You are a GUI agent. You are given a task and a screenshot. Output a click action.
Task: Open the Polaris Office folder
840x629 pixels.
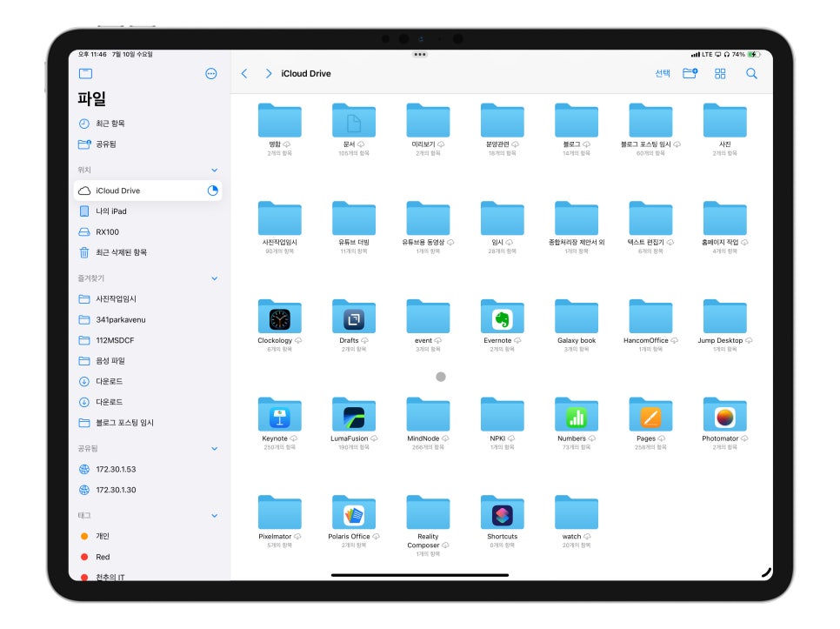(x=354, y=512)
